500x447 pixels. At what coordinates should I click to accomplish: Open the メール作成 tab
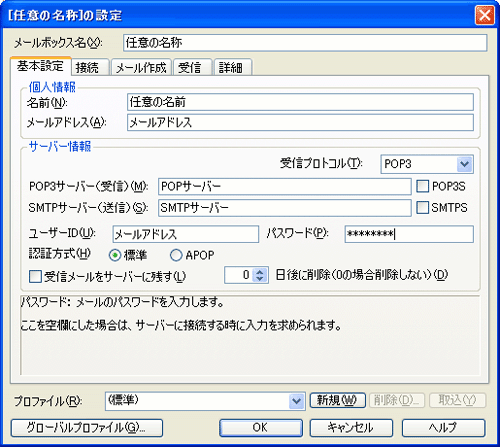[141, 67]
